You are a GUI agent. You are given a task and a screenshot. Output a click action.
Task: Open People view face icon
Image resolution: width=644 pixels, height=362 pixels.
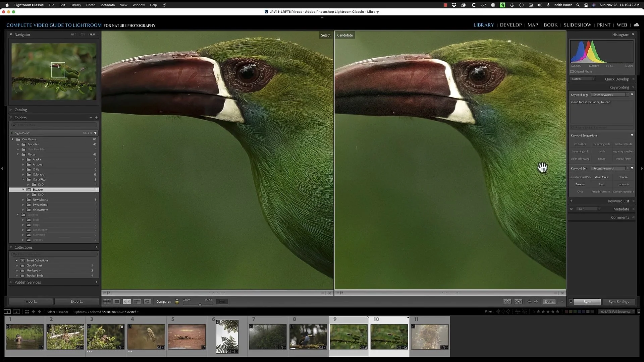[147, 302]
